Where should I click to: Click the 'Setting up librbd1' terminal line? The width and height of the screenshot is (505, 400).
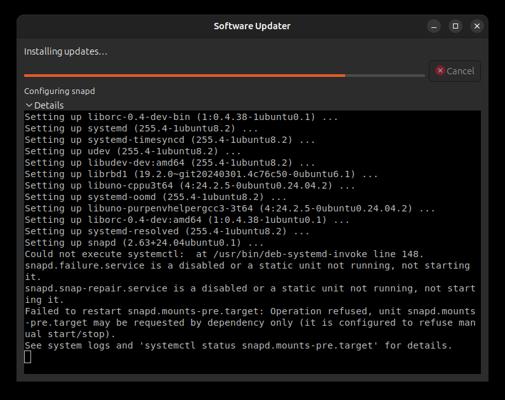point(201,174)
